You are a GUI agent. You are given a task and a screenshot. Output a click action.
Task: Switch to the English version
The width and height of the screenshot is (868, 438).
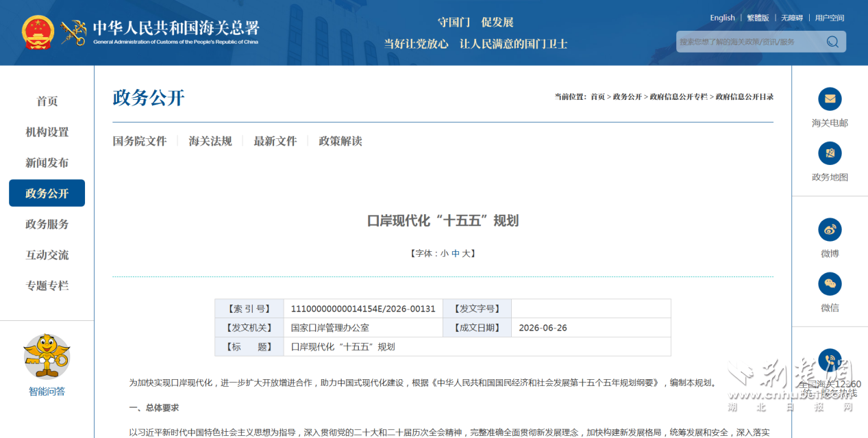pyautogui.click(x=722, y=18)
